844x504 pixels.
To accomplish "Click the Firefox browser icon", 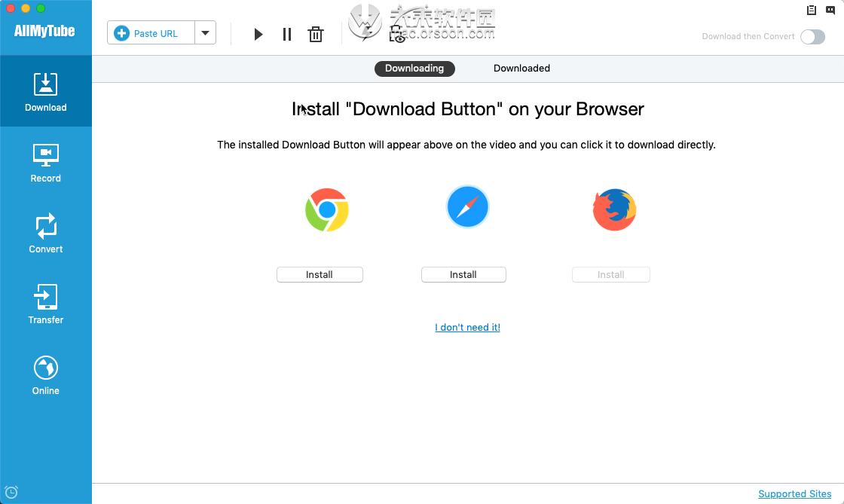I will pyautogui.click(x=615, y=209).
